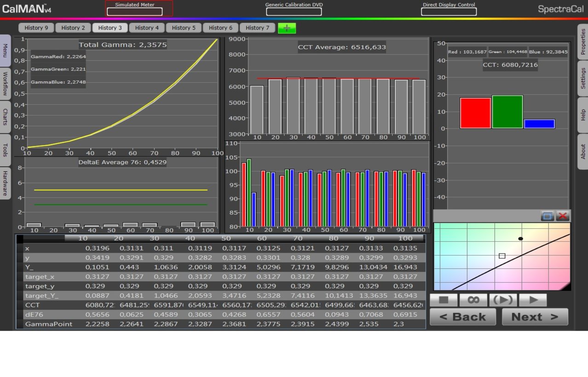Screen dimensions: 588x377
Task: Expand the Charts side tab
Action: pos(5,117)
